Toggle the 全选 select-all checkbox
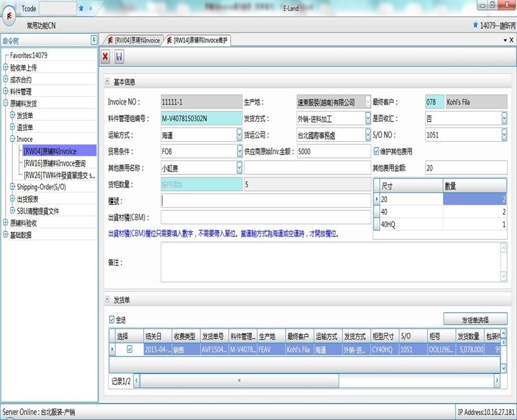The height and width of the screenshot is (420, 517). tap(111, 320)
